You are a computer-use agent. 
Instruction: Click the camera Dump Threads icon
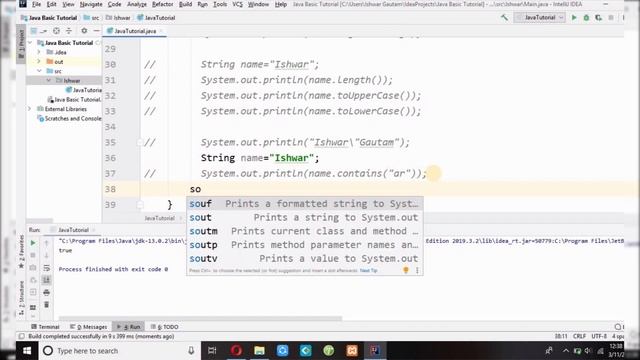pos(33,267)
